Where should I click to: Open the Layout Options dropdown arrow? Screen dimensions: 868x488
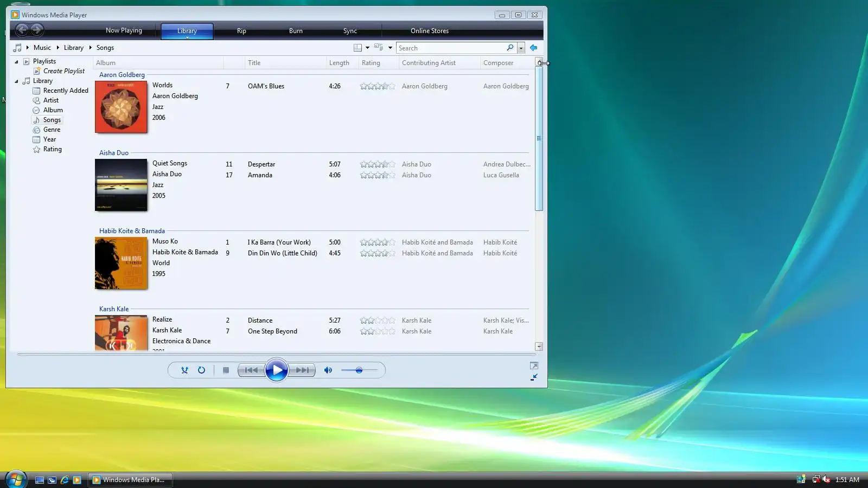pos(390,48)
